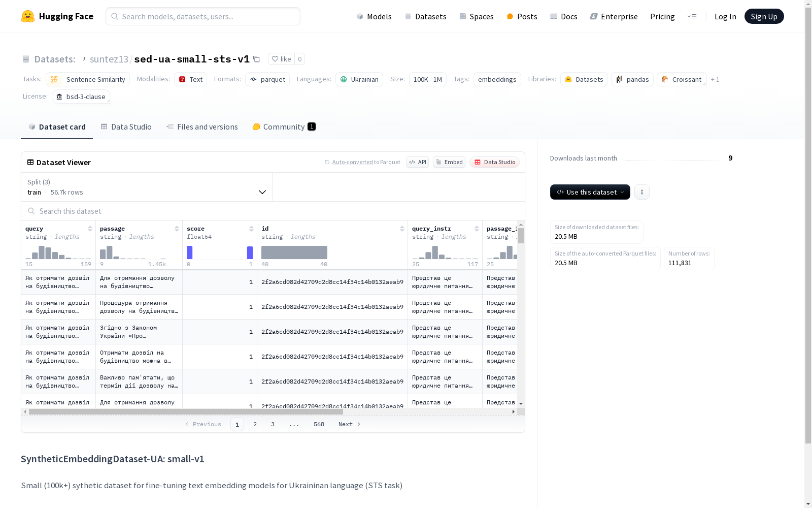The image size is (812, 508).
Task: Click Log In
Action: pos(725,16)
